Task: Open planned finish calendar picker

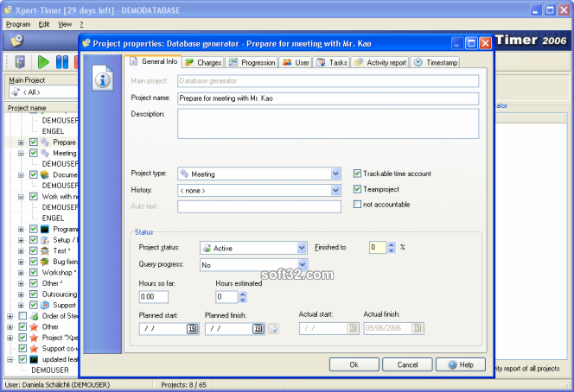Action: (x=258, y=329)
